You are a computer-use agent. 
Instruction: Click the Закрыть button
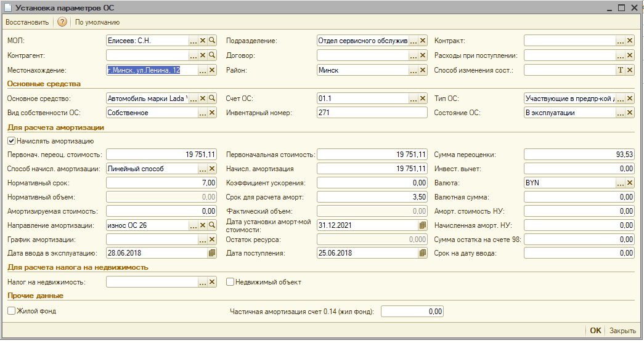(622, 331)
